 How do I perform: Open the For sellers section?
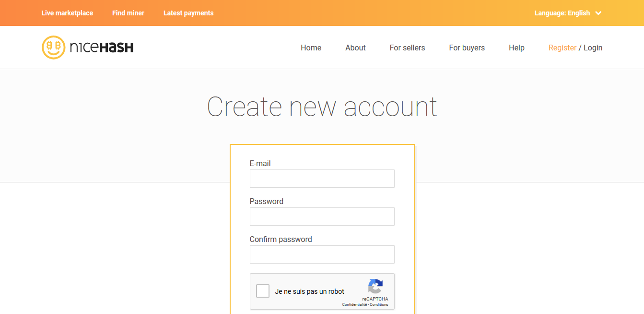(408, 48)
